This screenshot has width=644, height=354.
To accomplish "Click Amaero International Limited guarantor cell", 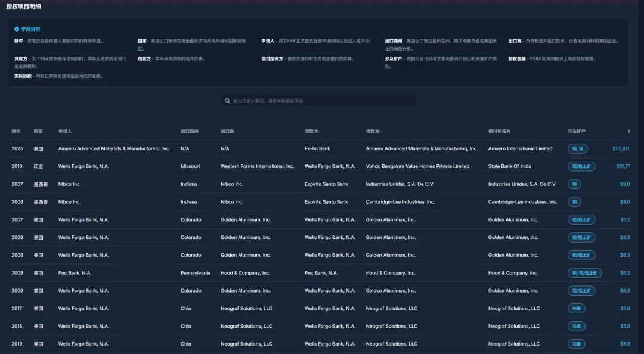I will [x=520, y=148].
